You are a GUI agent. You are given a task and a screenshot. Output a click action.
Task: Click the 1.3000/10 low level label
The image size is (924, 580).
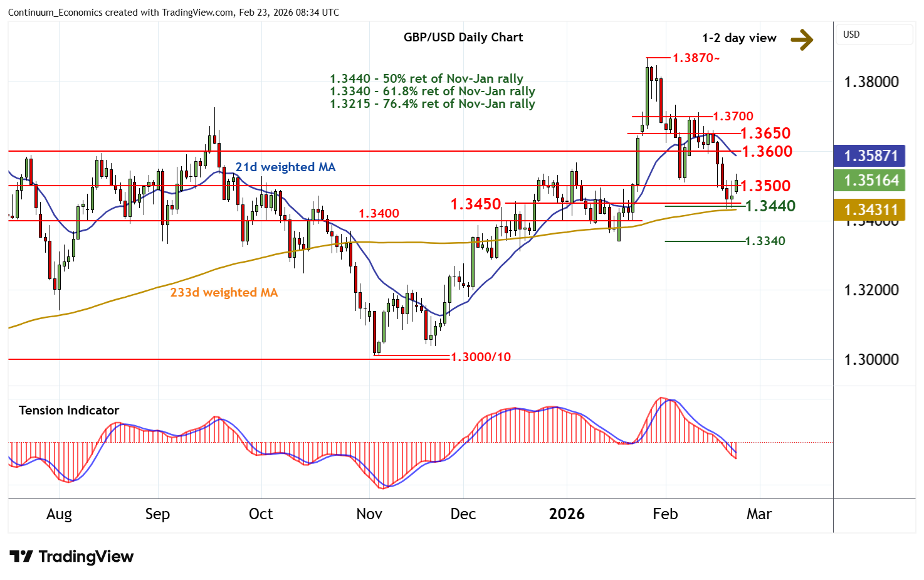point(481,357)
